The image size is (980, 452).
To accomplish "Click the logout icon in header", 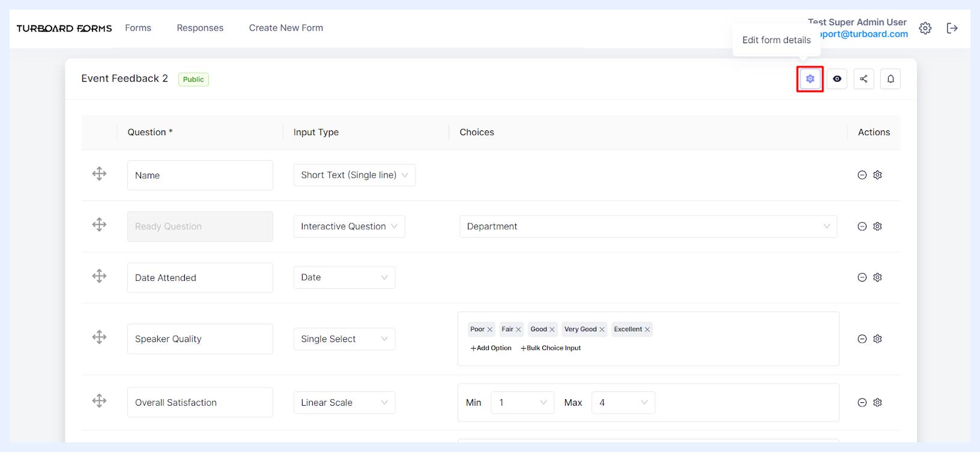I will coord(952,28).
